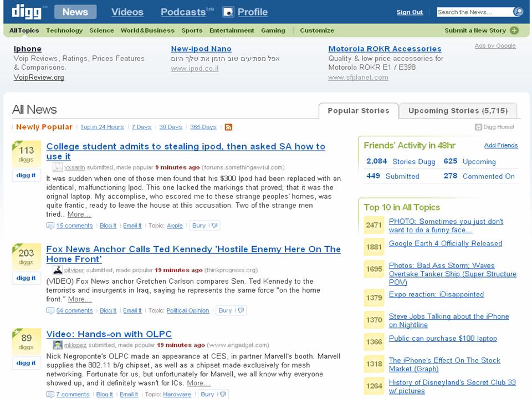This screenshot has height=399, width=532.
Task: Open Video: Hands-on with OLPC headline
Action: coord(109,334)
